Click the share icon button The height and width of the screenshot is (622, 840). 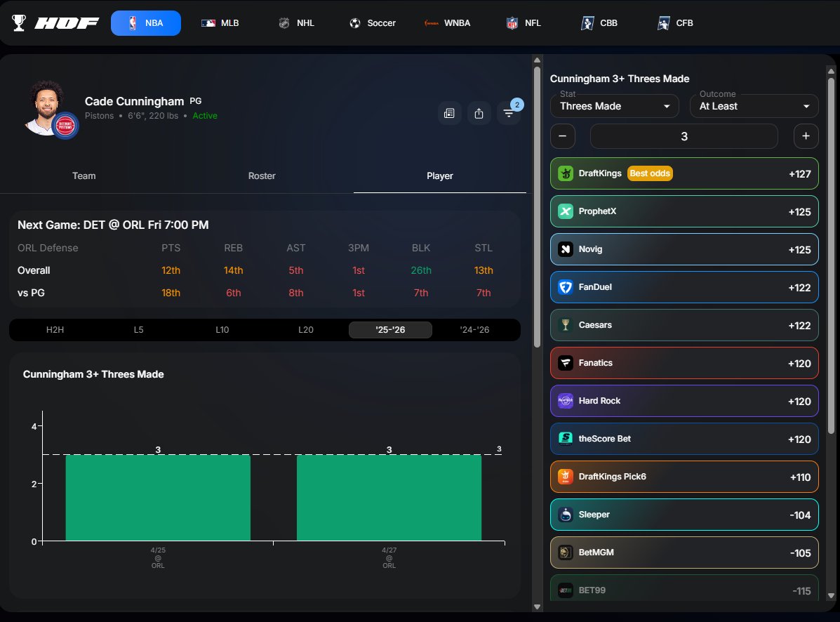point(479,114)
